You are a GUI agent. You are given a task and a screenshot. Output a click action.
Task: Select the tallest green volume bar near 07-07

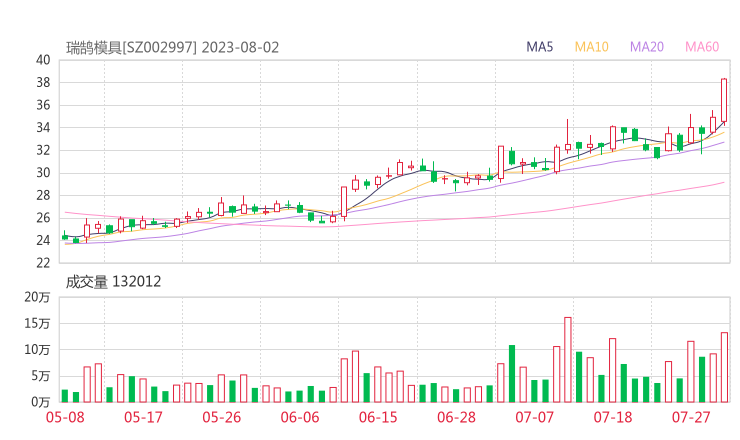[x=512, y=373]
